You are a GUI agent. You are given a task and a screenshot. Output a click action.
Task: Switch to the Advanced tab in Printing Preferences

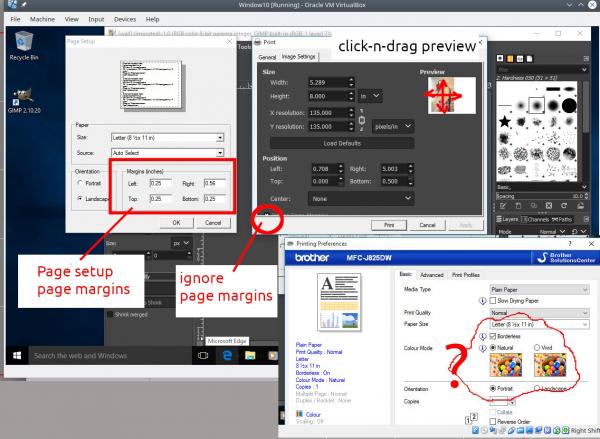(432, 275)
